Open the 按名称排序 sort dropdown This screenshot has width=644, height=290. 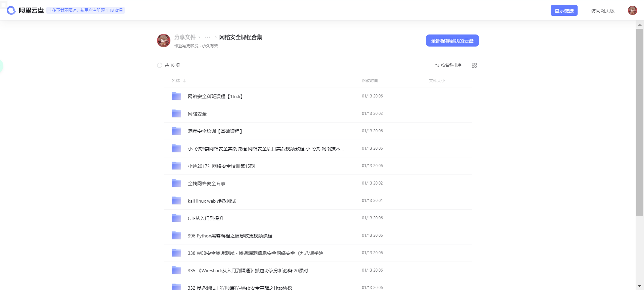point(448,65)
